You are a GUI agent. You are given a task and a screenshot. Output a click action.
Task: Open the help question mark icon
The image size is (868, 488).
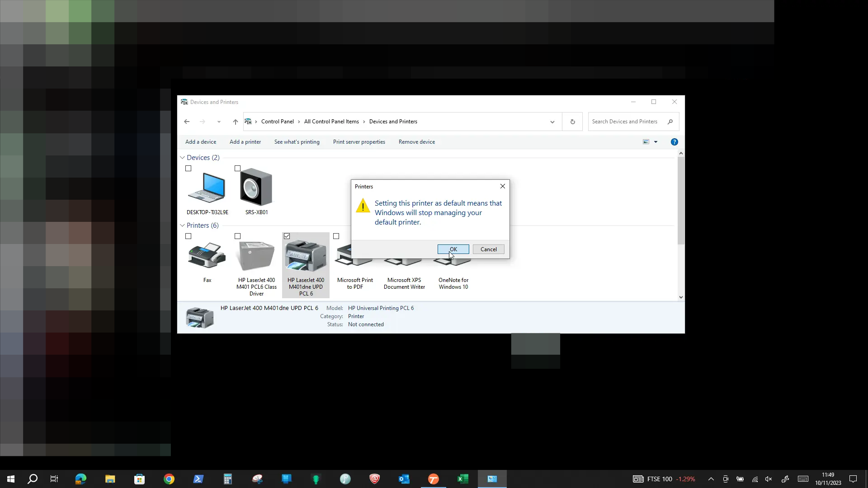pos(674,142)
